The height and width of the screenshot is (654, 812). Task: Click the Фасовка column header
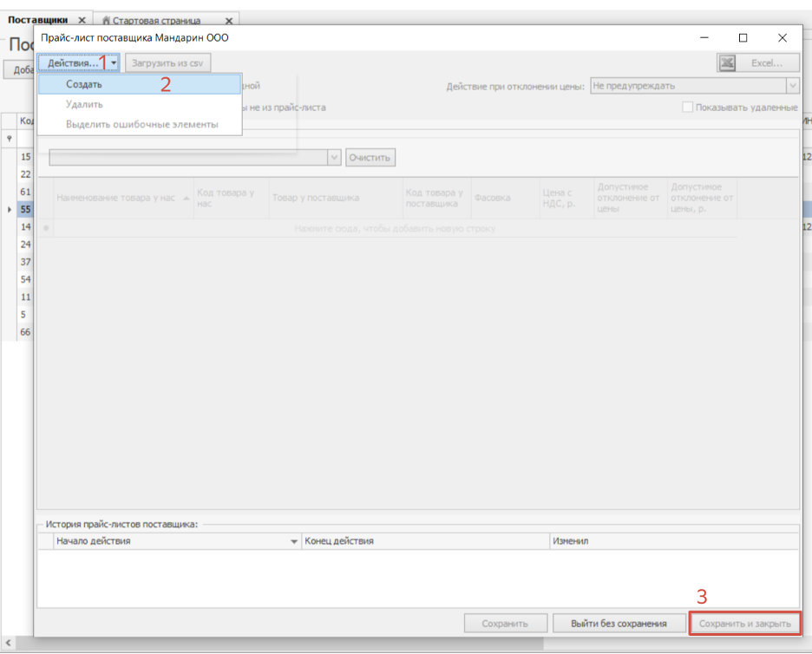click(505, 198)
